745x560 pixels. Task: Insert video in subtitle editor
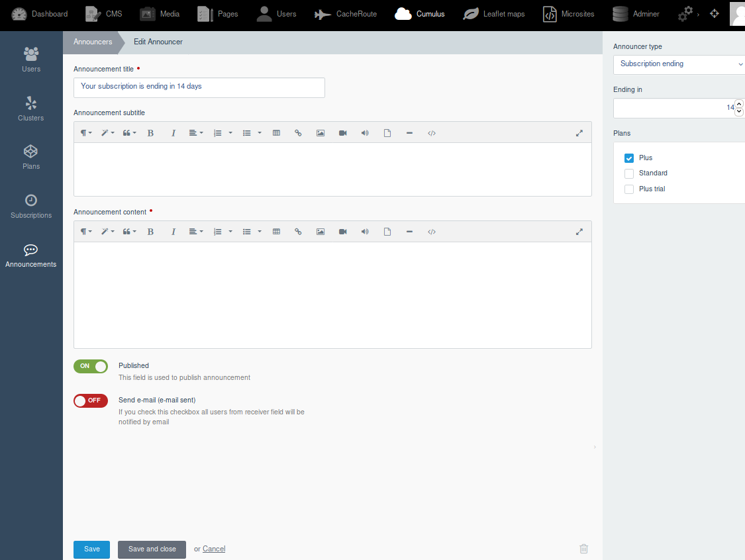point(342,133)
